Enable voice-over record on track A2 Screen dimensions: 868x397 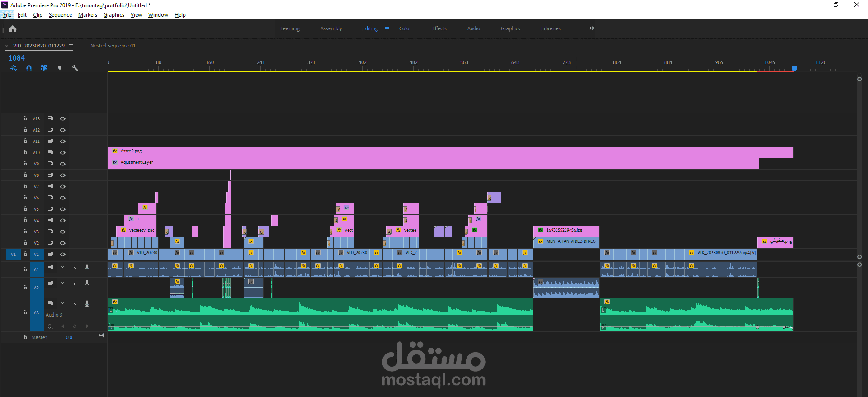[x=87, y=283]
